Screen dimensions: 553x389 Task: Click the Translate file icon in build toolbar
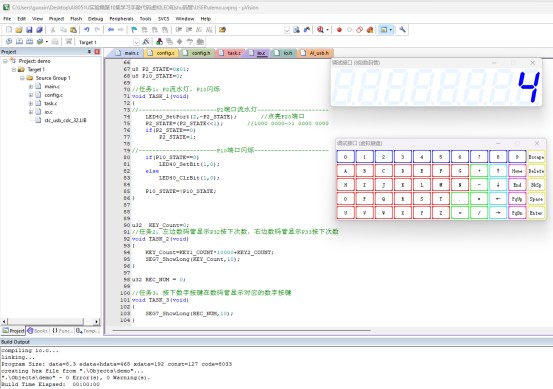[x=9, y=42]
